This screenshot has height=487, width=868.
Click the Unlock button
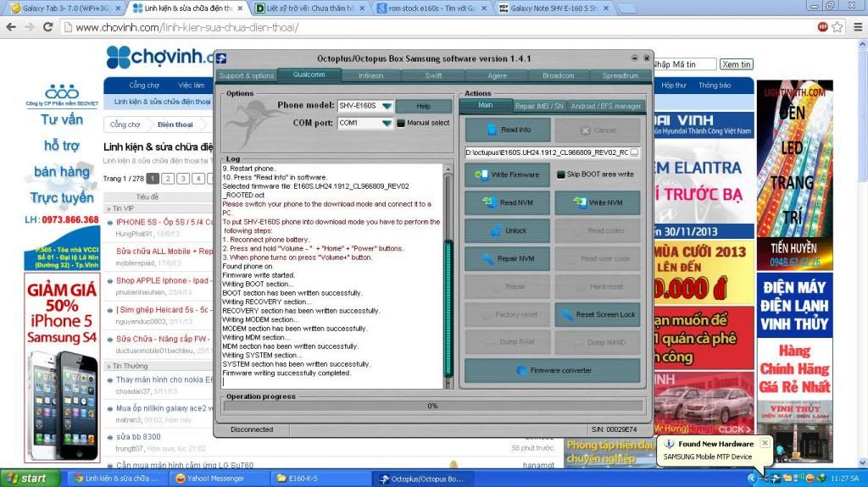click(508, 230)
